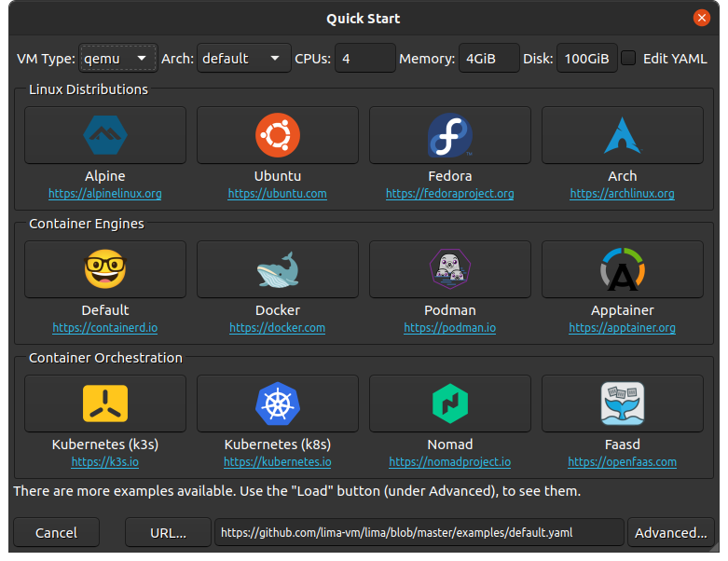Select the Docker whale button
This screenshot has height=561, width=728.
pyautogui.click(x=278, y=269)
